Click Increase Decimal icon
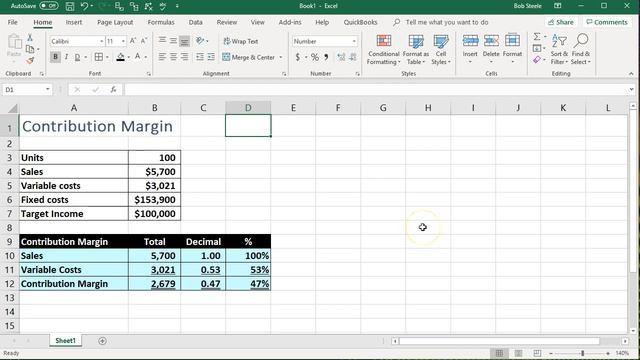 [341, 57]
